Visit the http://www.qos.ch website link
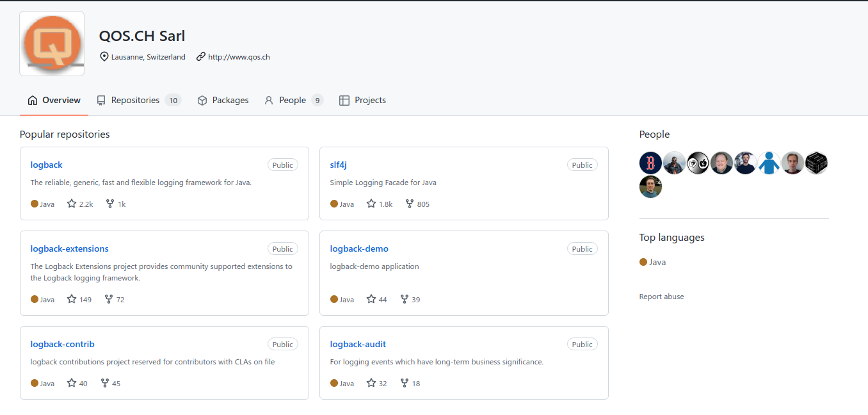The width and height of the screenshot is (868, 415). point(239,57)
